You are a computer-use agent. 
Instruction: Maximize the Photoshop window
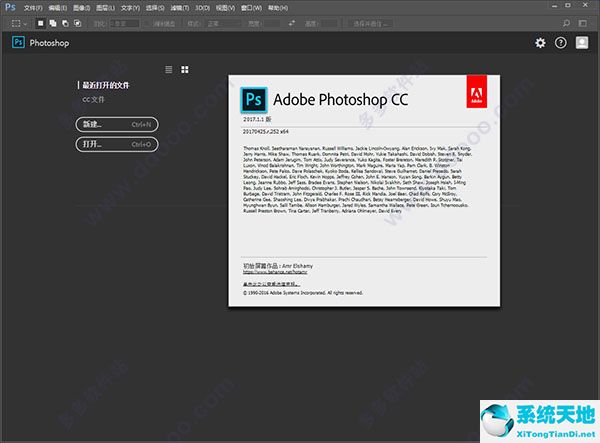[x=568, y=6]
